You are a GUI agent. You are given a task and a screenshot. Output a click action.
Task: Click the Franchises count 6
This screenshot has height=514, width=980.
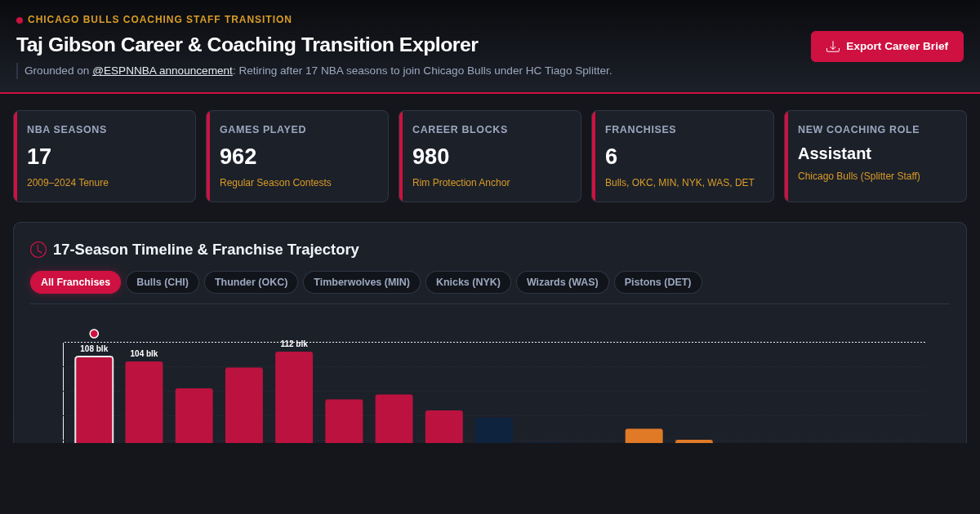tap(612, 157)
